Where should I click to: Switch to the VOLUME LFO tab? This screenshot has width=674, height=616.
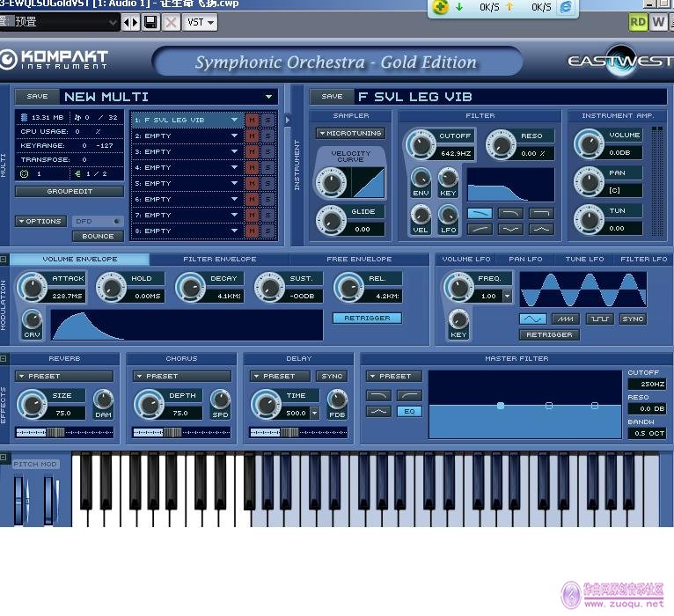pos(466,260)
